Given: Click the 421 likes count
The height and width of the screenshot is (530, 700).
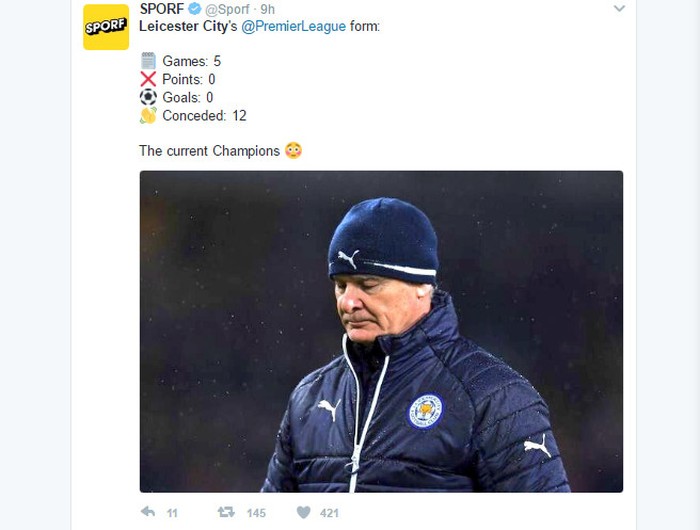Looking at the screenshot, I should [x=329, y=513].
